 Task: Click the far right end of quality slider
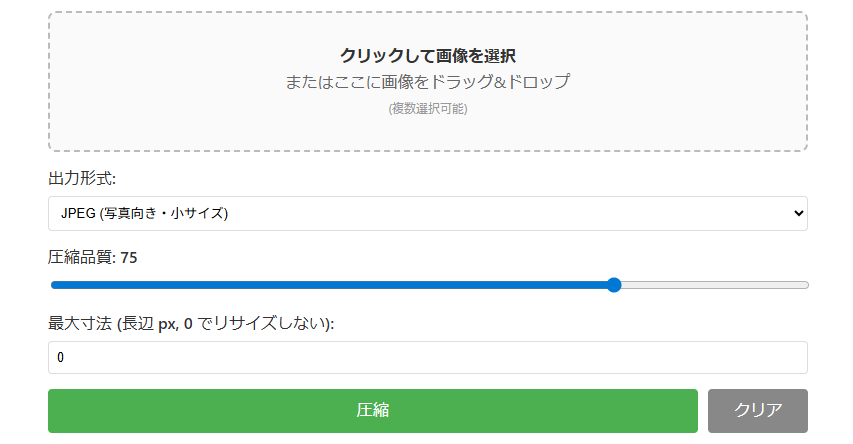pos(805,285)
